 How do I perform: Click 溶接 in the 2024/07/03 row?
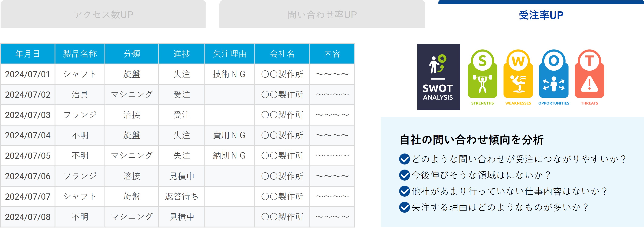tap(132, 115)
